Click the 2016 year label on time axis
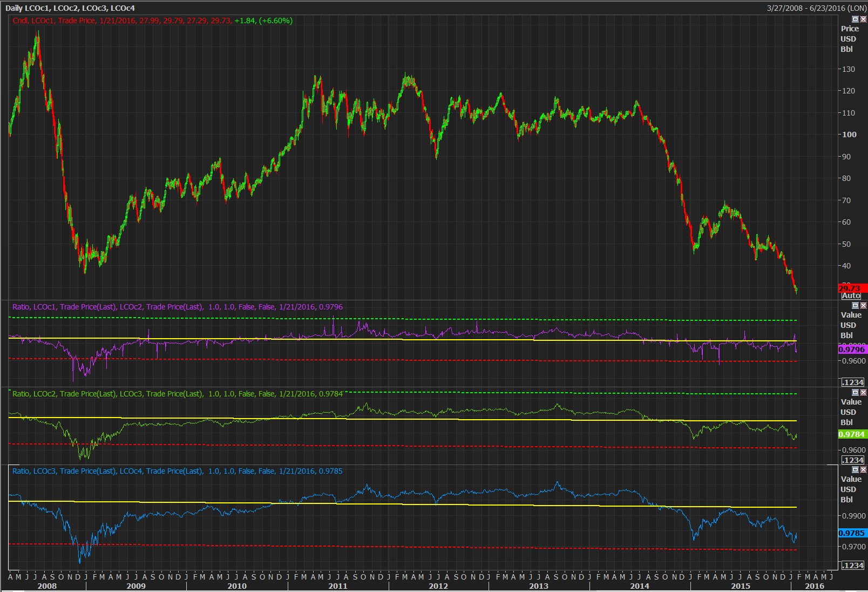Image resolution: width=868 pixels, height=592 pixels. tap(815, 586)
